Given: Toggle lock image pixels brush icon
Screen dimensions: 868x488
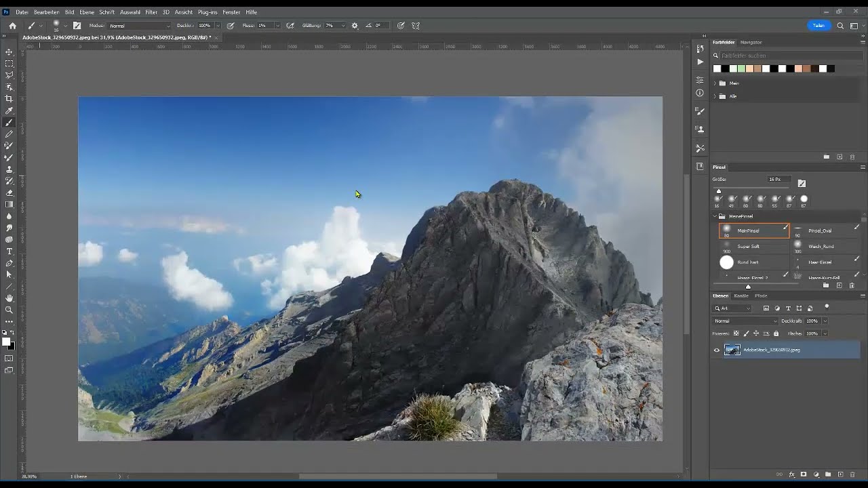Looking at the screenshot, I should coord(747,333).
